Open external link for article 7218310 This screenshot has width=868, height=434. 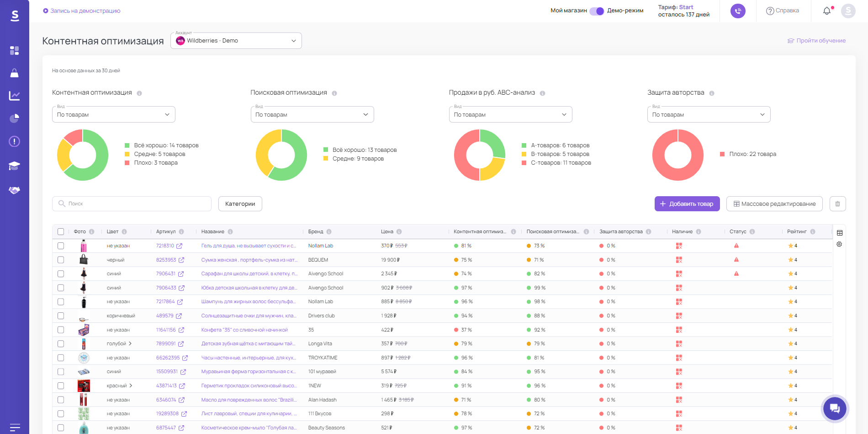(x=180, y=246)
